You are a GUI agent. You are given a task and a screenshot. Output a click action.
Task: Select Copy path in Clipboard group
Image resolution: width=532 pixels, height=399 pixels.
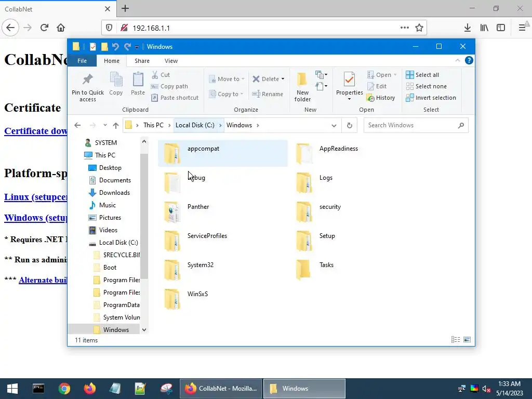(x=170, y=86)
